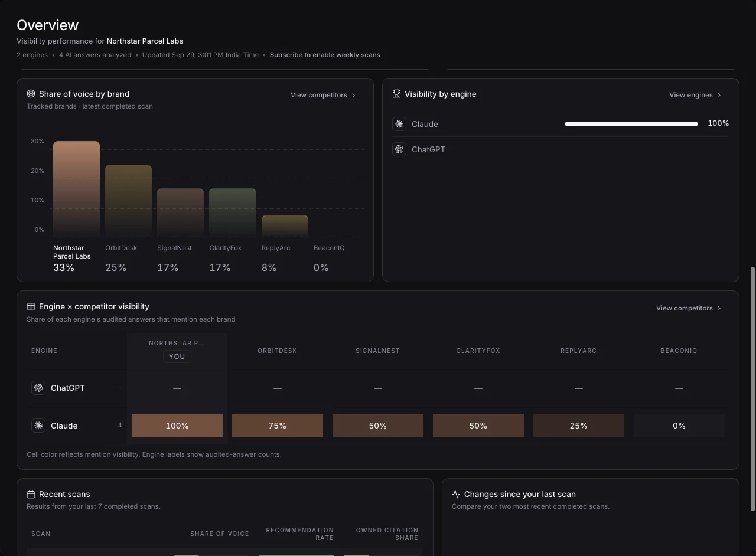Click the ChatGPT row label in engine table
The width and height of the screenshot is (756, 556).
point(68,388)
